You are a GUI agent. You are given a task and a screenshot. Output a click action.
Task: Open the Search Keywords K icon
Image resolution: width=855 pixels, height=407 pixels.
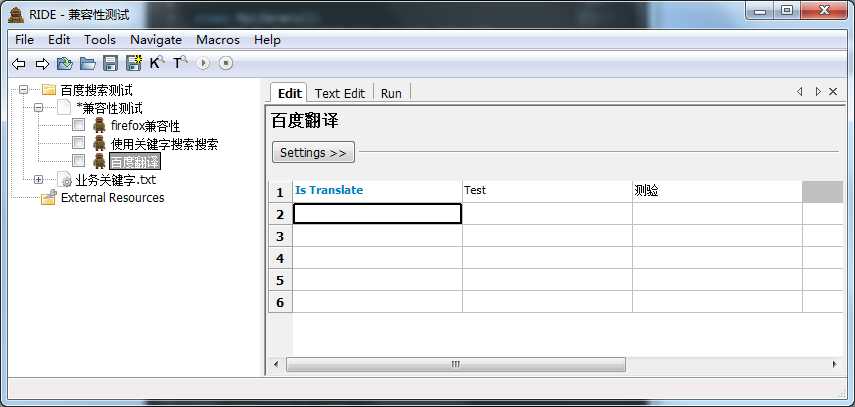pyautogui.click(x=157, y=63)
